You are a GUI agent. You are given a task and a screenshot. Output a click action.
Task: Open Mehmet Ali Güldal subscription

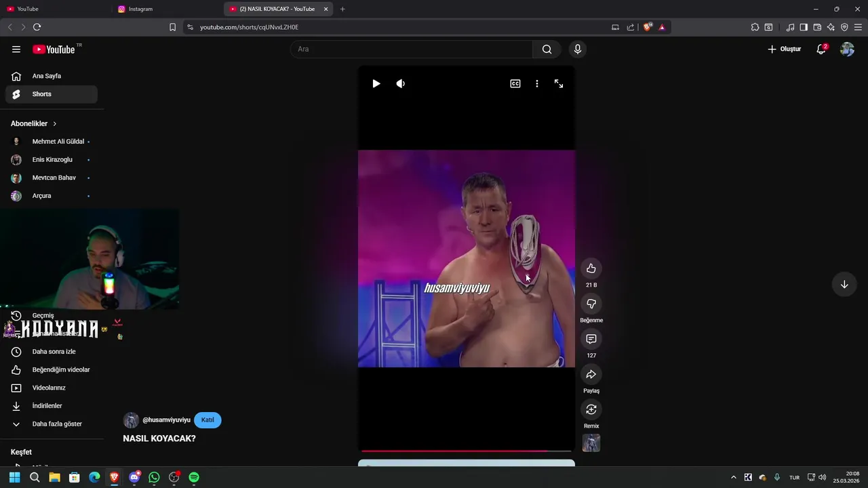click(x=52, y=142)
